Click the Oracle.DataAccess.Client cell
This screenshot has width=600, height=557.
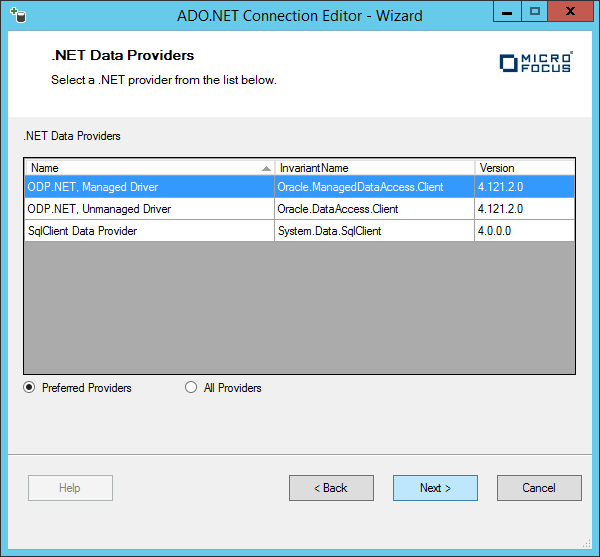pos(375,209)
